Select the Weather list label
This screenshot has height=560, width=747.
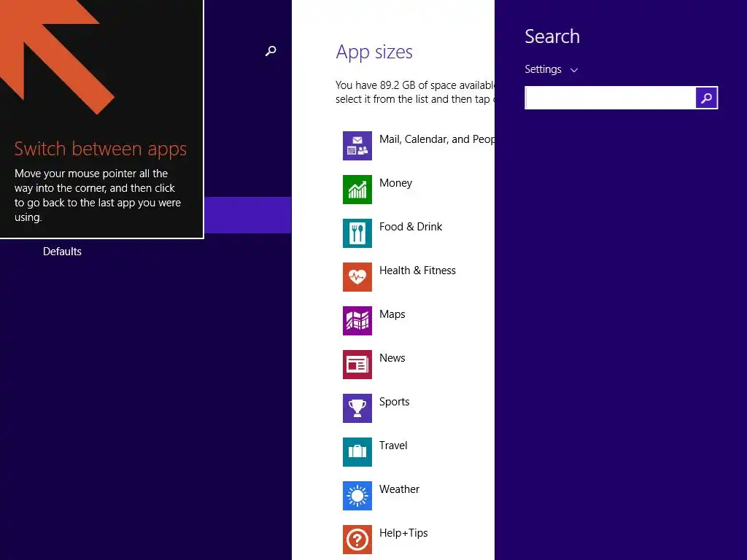[x=399, y=489]
